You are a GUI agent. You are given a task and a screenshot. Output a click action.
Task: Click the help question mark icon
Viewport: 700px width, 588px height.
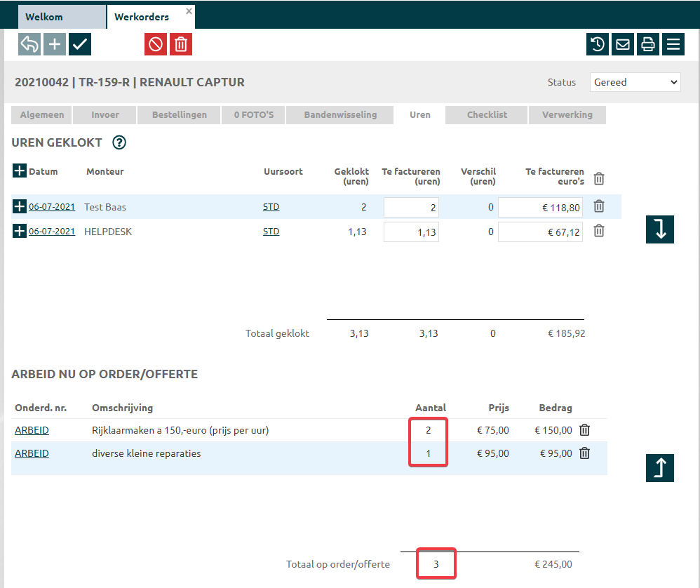click(119, 143)
